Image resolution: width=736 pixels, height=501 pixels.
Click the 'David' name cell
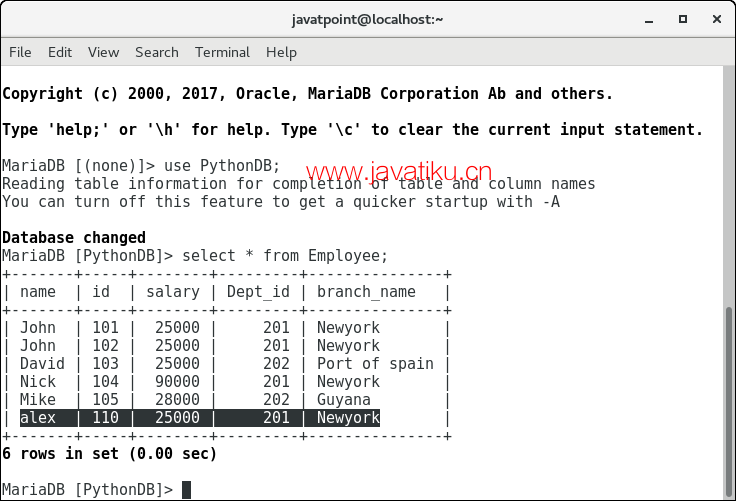[x=42, y=363]
